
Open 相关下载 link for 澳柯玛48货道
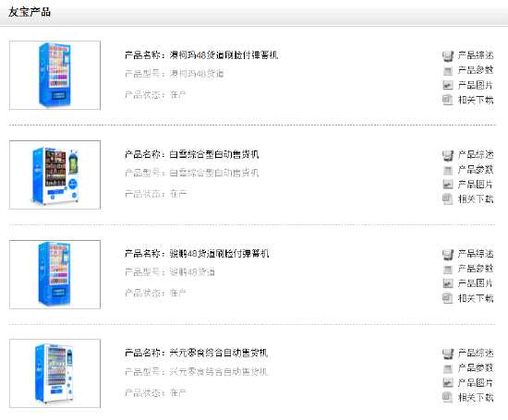(x=476, y=100)
